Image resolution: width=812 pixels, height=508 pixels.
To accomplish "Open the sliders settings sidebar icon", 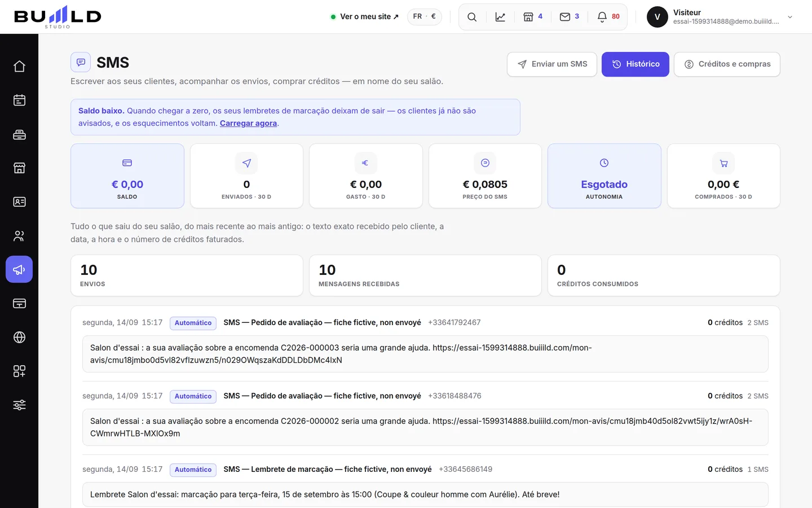I will click(19, 405).
